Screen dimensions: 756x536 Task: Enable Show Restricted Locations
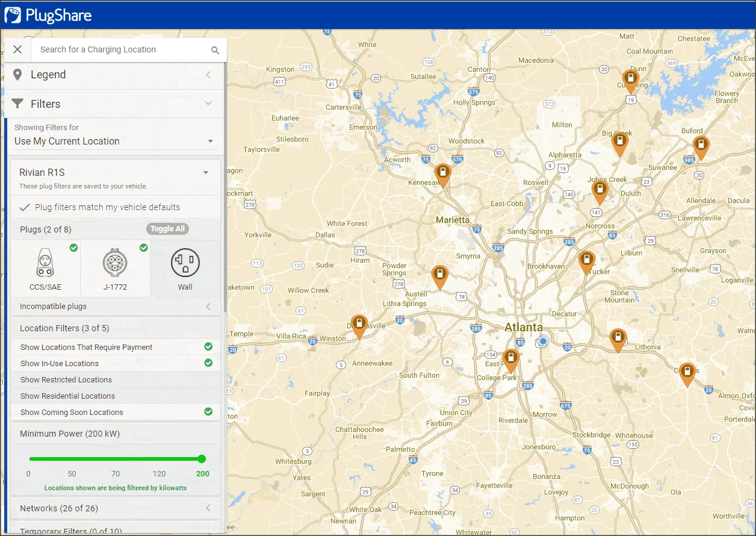coord(116,379)
